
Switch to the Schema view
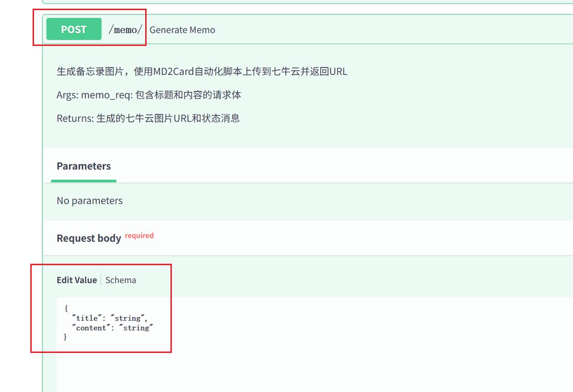tap(120, 280)
